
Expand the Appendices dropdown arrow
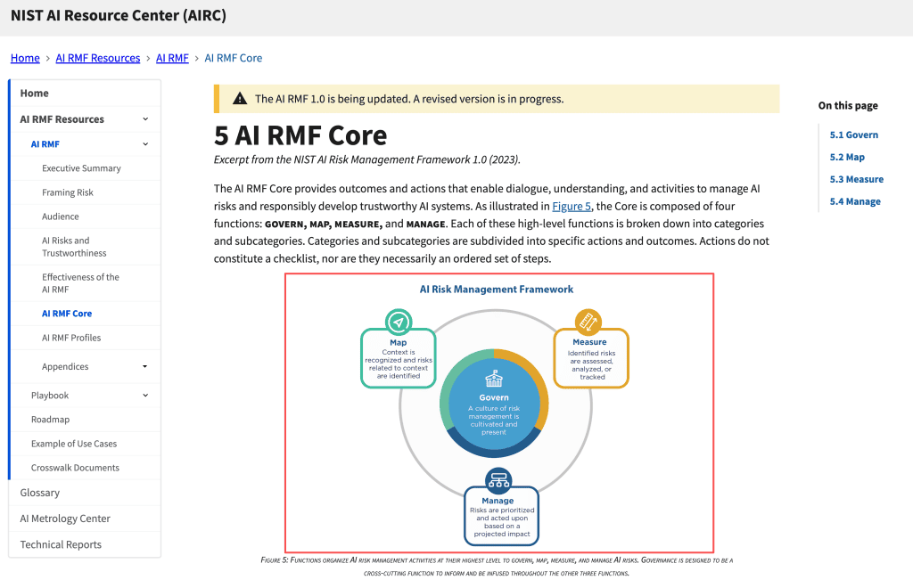[145, 366]
